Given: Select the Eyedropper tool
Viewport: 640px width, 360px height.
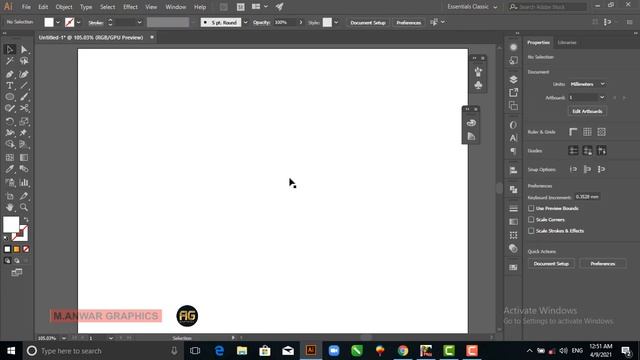Looking at the screenshot, I should (x=10, y=169).
